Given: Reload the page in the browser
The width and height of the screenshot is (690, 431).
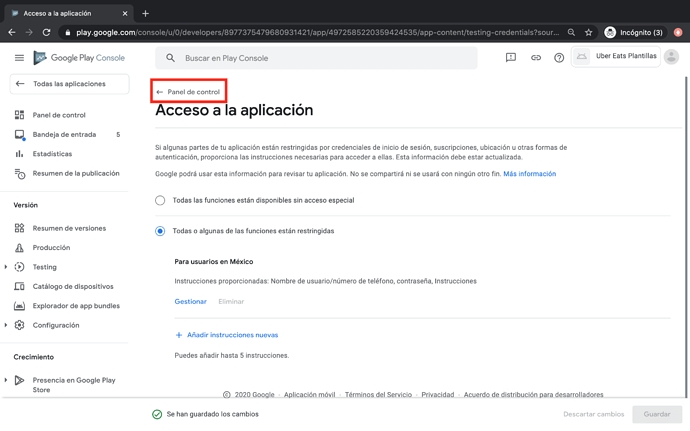Looking at the screenshot, I should point(46,32).
